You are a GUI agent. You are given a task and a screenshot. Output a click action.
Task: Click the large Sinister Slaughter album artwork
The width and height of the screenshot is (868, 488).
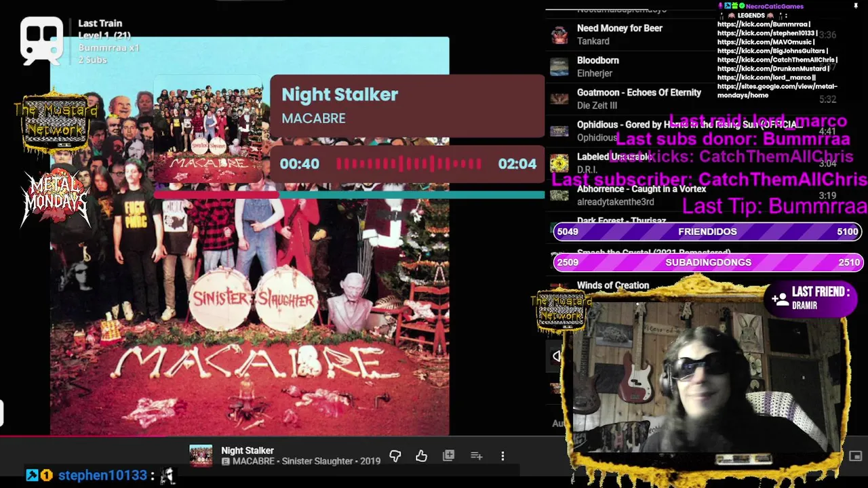tap(250, 236)
